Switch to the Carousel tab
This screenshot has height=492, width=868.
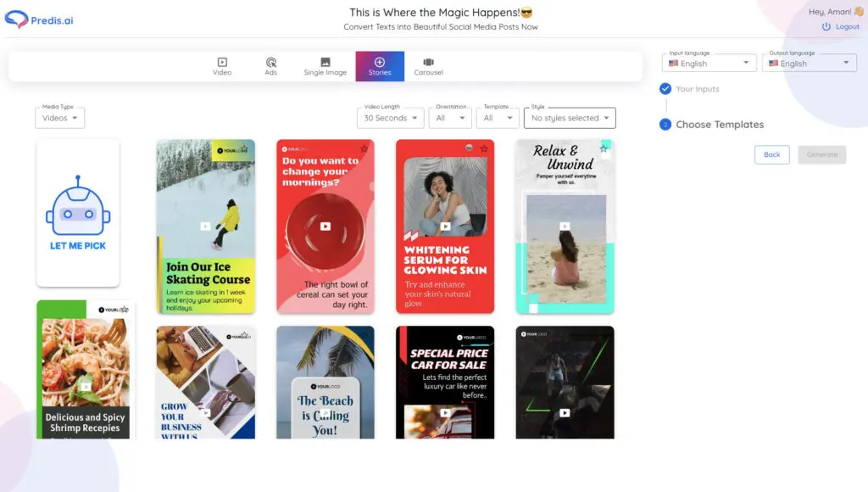pyautogui.click(x=428, y=66)
